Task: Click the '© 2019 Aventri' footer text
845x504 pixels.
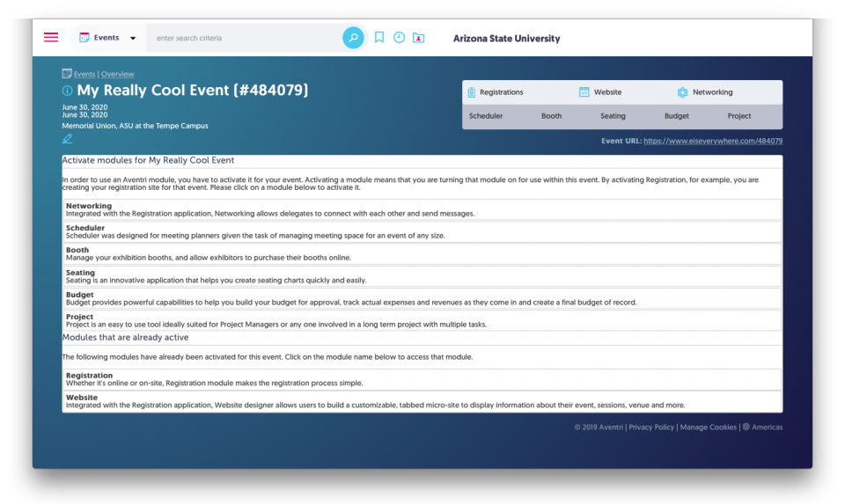Action: point(599,427)
